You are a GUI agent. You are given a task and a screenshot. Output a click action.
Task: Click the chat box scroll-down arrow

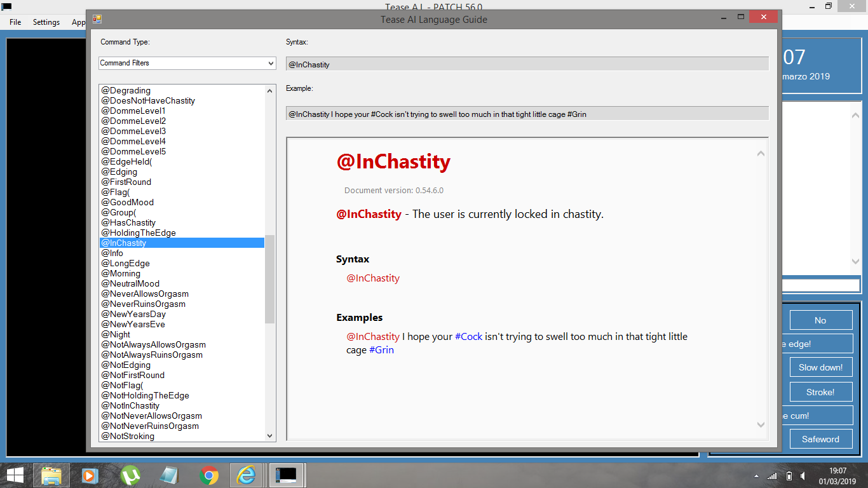pos(855,261)
